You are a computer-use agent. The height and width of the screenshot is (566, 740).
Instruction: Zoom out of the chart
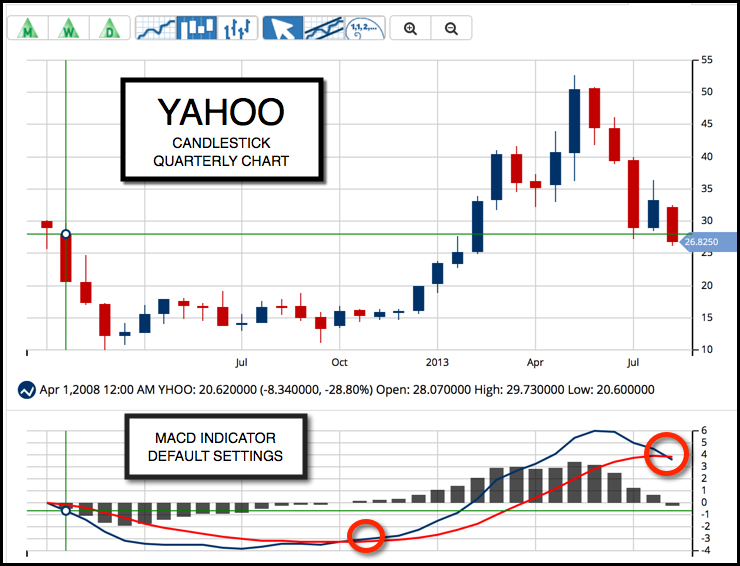(x=451, y=28)
